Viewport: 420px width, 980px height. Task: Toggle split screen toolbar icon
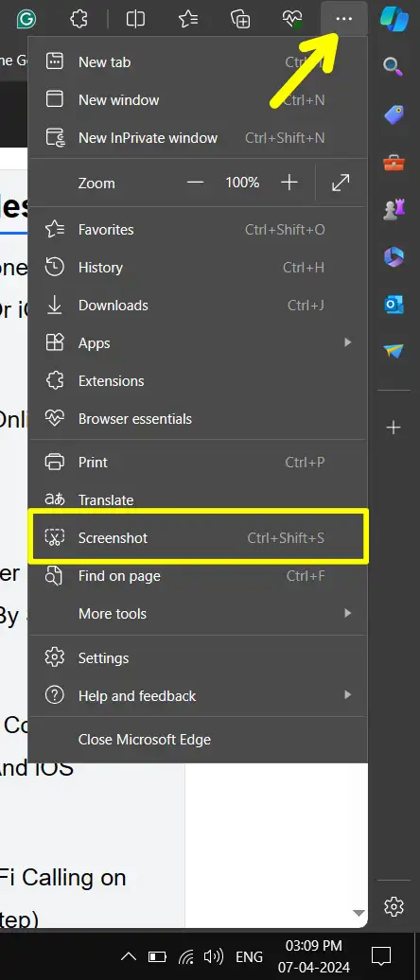[135, 19]
